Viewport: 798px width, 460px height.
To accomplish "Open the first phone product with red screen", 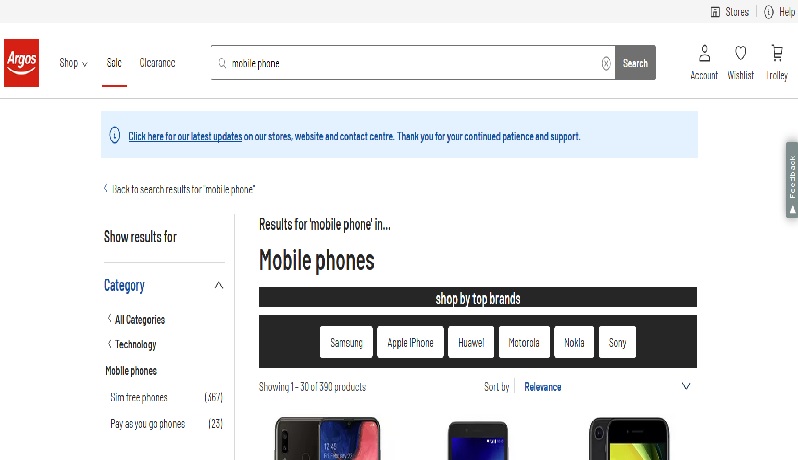I will [327, 439].
